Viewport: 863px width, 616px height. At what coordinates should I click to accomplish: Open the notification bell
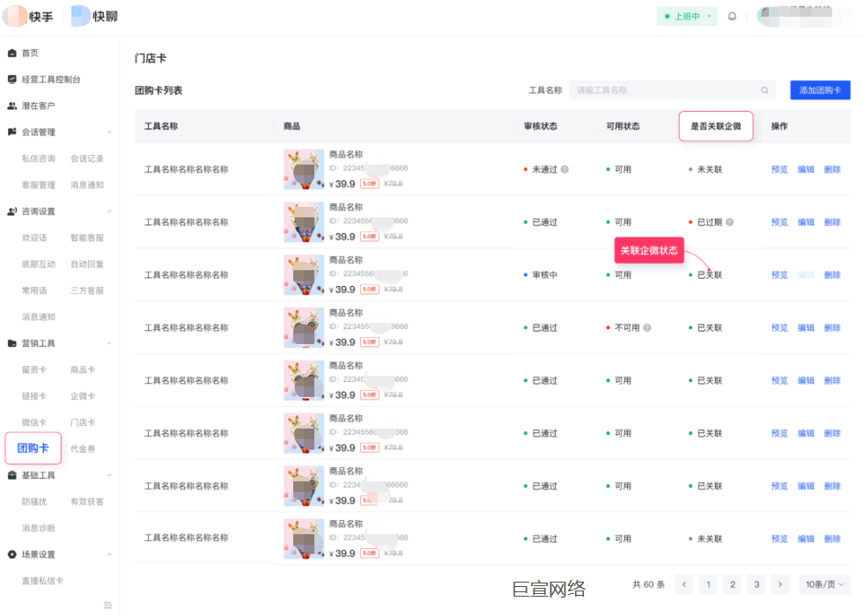click(x=732, y=17)
